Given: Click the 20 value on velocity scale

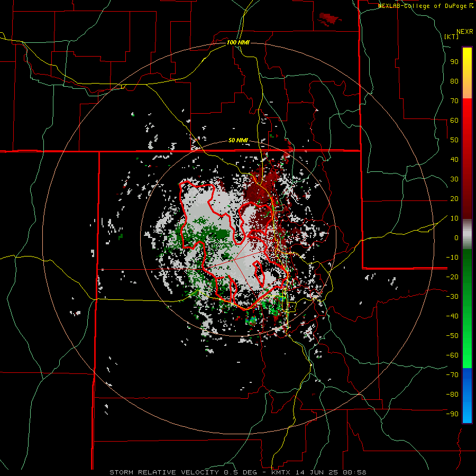Looking at the screenshot, I should click(454, 199).
